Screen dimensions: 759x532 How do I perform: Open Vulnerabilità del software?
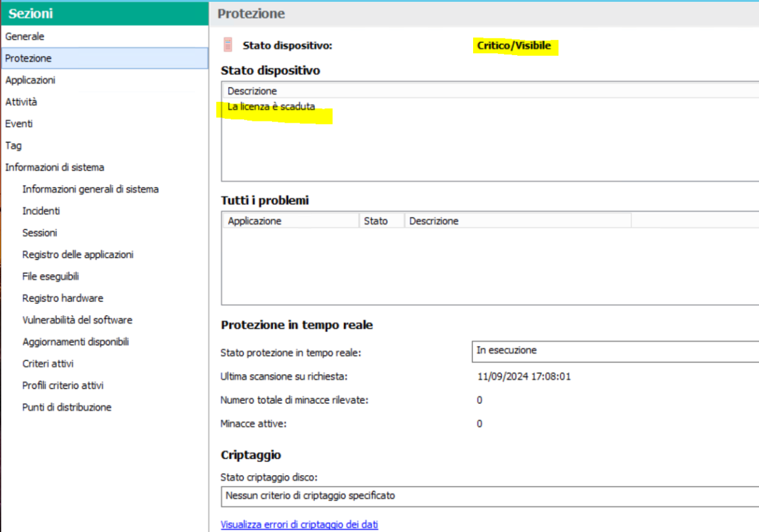coord(77,320)
